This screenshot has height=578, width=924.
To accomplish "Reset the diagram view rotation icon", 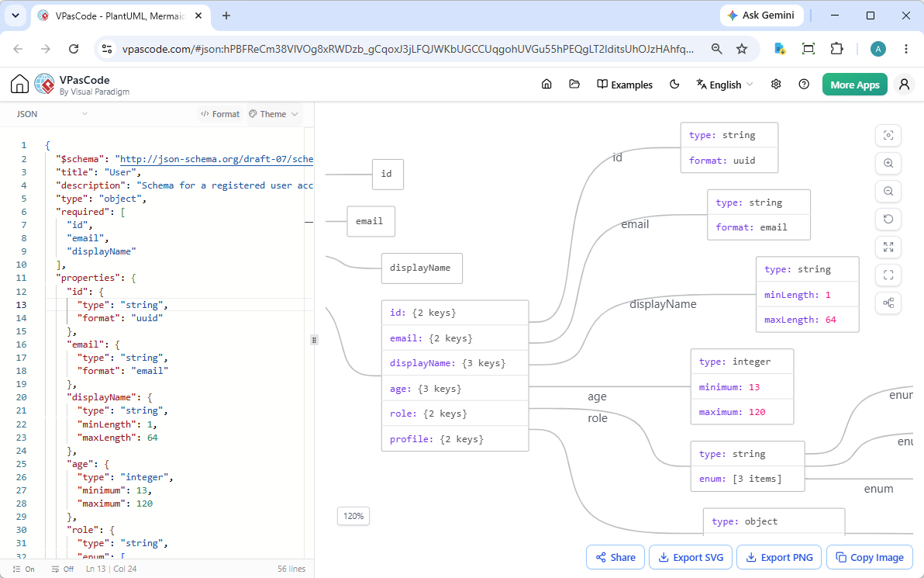I will tap(888, 219).
